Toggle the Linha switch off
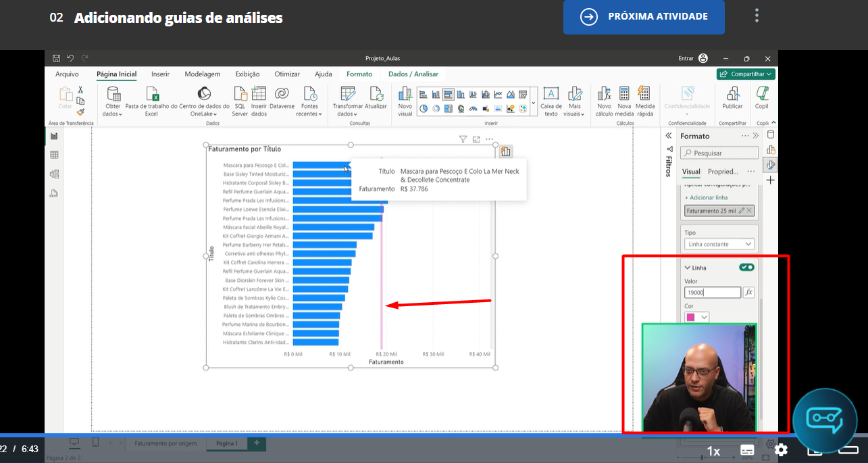Screen dimensions: 868x463 pyautogui.click(x=746, y=268)
